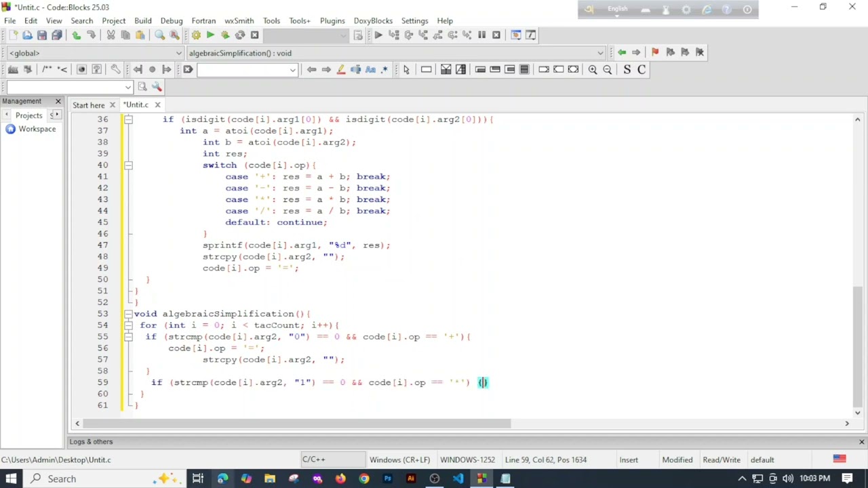Collapse the for loop fold at line 54
The image size is (868, 488).
click(128, 325)
